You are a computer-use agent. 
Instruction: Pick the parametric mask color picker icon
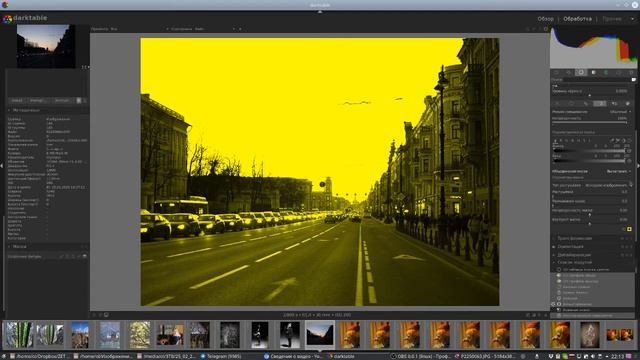tap(612, 140)
